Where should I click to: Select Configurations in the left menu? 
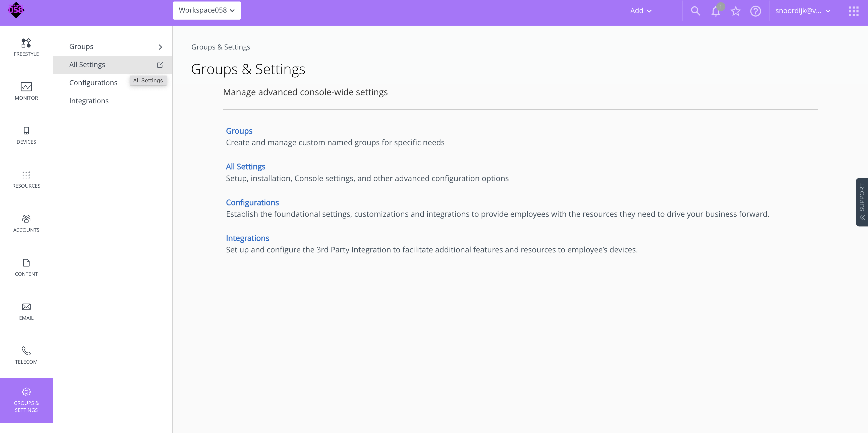point(93,82)
